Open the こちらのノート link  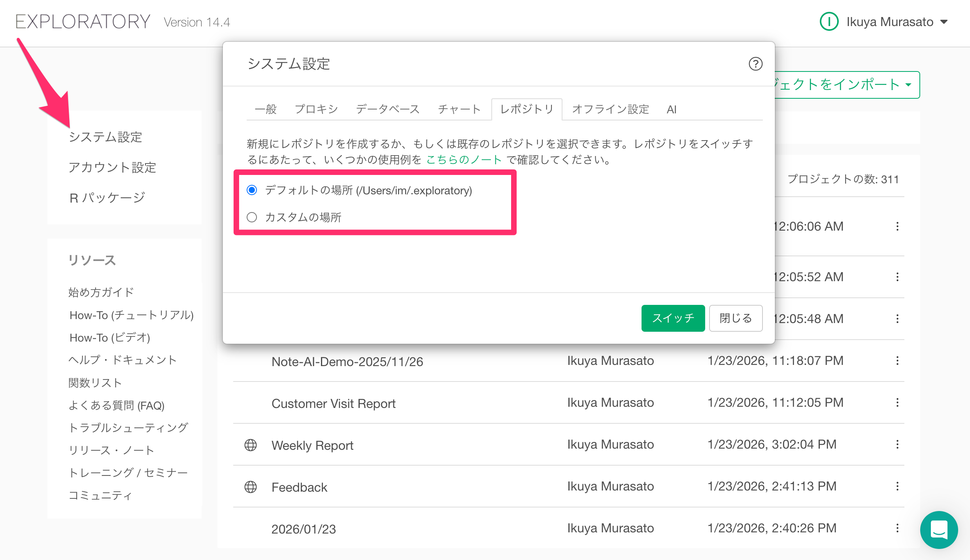[464, 160]
